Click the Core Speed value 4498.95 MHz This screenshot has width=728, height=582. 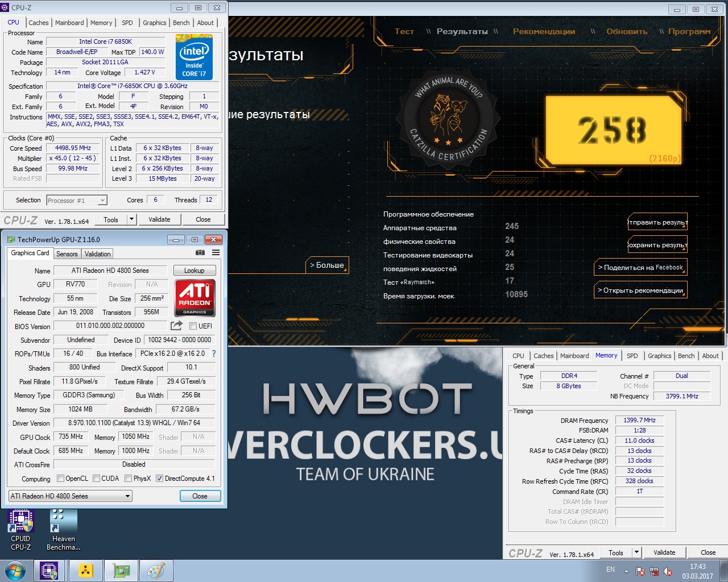[73, 148]
